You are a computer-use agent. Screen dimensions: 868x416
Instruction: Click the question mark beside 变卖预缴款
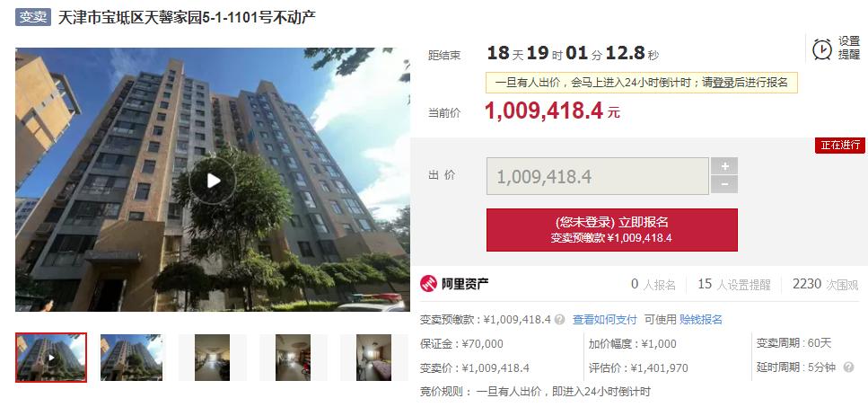pyautogui.click(x=559, y=320)
